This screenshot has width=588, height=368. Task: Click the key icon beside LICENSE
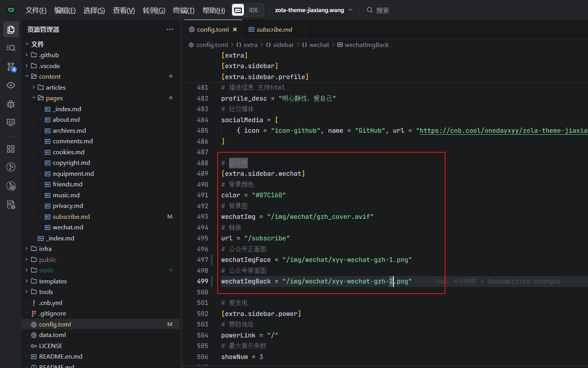pos(34,346)
